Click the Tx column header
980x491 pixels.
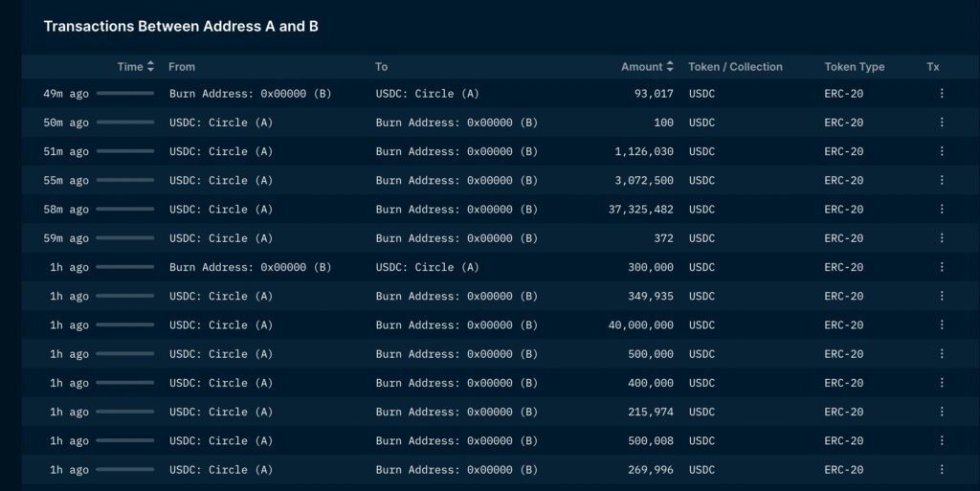pyautogui.click(x=932, y=67)
